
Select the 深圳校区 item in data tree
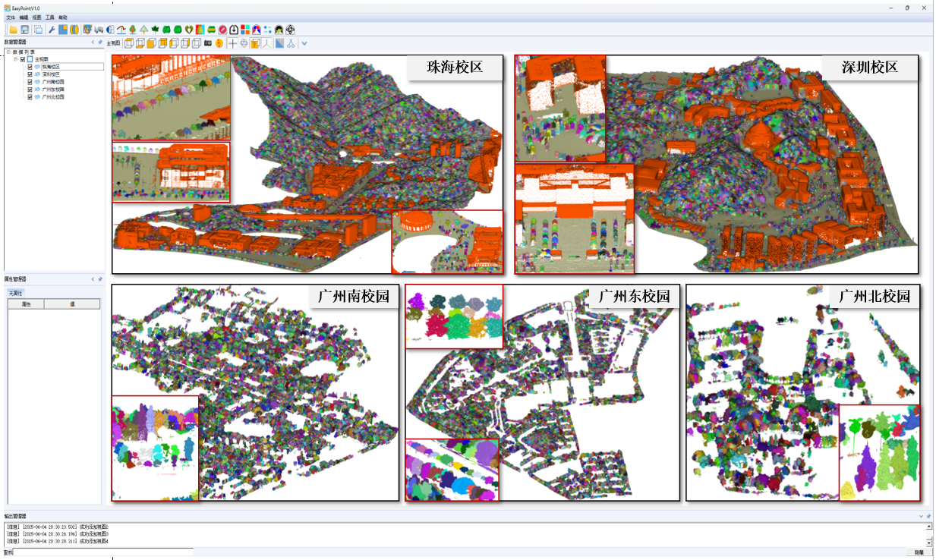click(x=51, y=74)
